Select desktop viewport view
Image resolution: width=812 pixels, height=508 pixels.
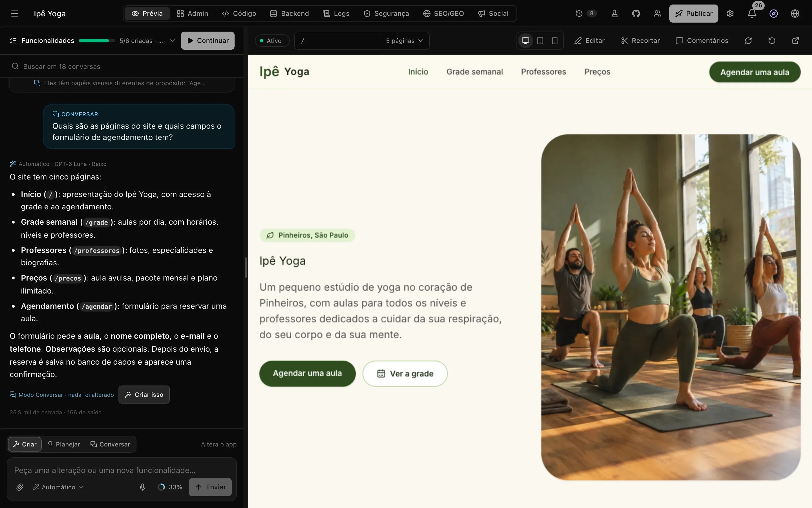click(x=526, y=41)
